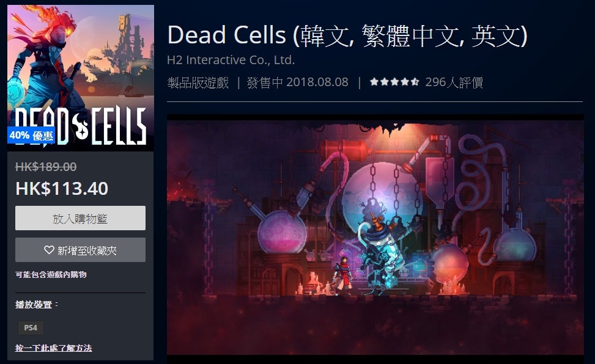The image size is (595, 364).
Task: Click the 製品版遊戲 category label
Action: tap(198, 82)
